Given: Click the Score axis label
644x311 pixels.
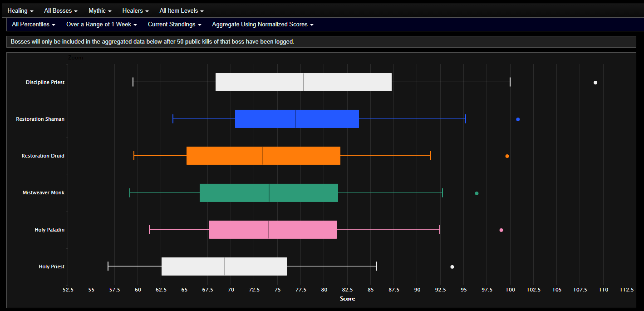Looking at the screenshot, I should pyautogui.click(x=347, y=299).
